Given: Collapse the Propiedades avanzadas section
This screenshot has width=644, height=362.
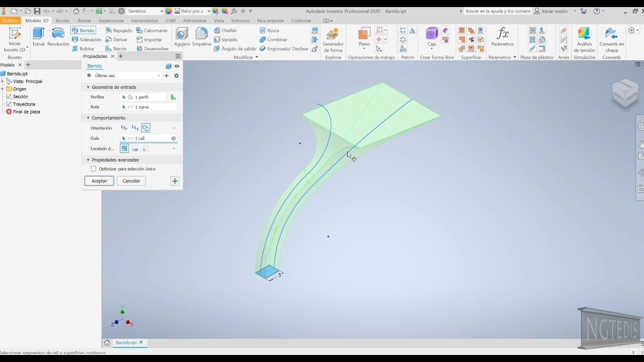Looking at the screenshot, I should (x=88, y=160).
